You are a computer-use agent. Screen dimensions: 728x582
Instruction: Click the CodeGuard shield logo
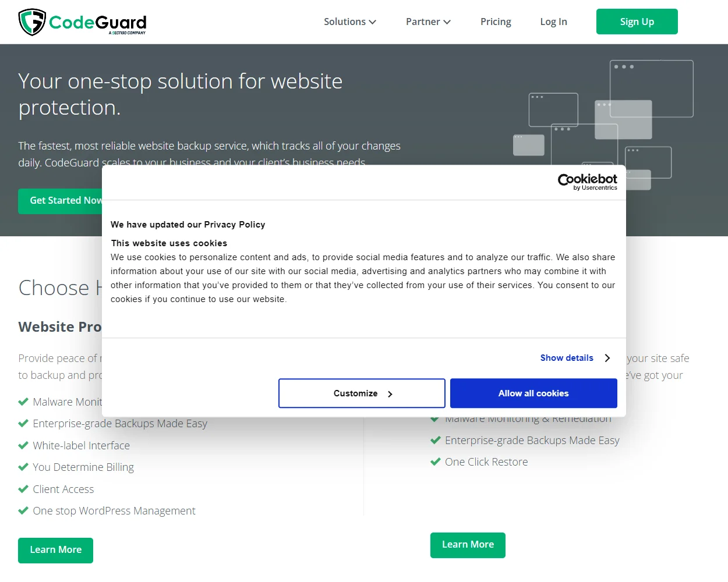click(32, 22)
